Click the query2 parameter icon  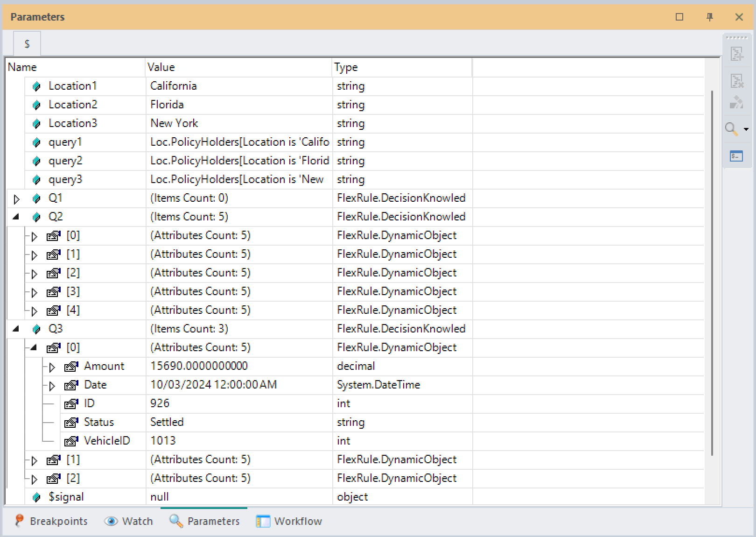pos(36,161)
